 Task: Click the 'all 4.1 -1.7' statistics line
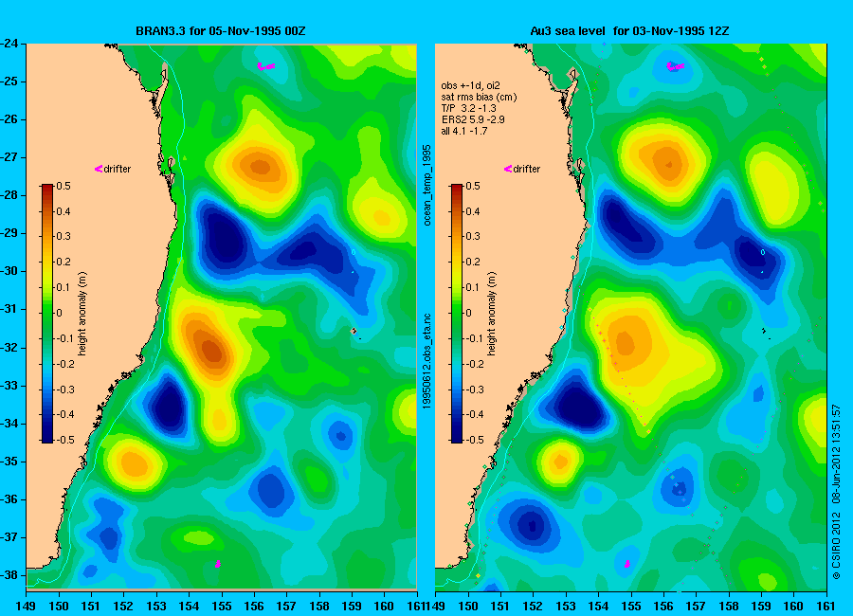(464, 131)
